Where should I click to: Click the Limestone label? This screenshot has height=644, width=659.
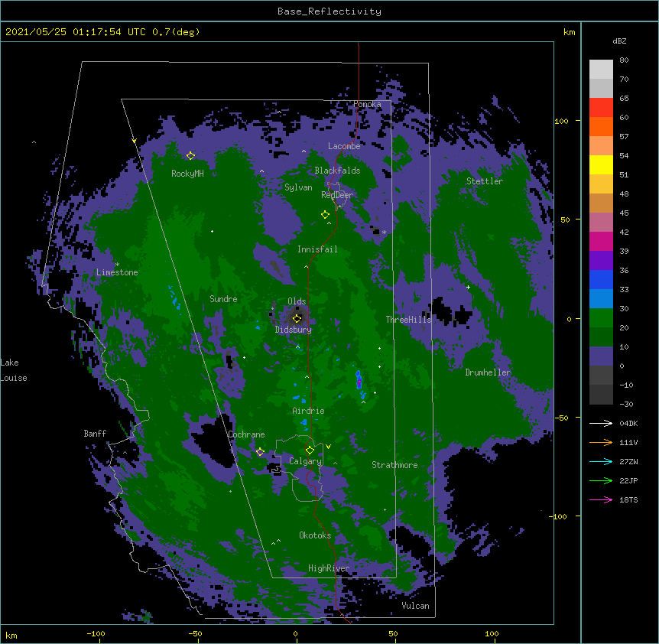[x=117, y=272]
